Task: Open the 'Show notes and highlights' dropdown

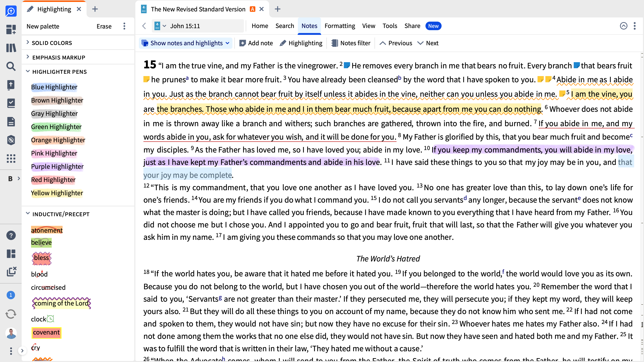Action: [x=185, y=43]
